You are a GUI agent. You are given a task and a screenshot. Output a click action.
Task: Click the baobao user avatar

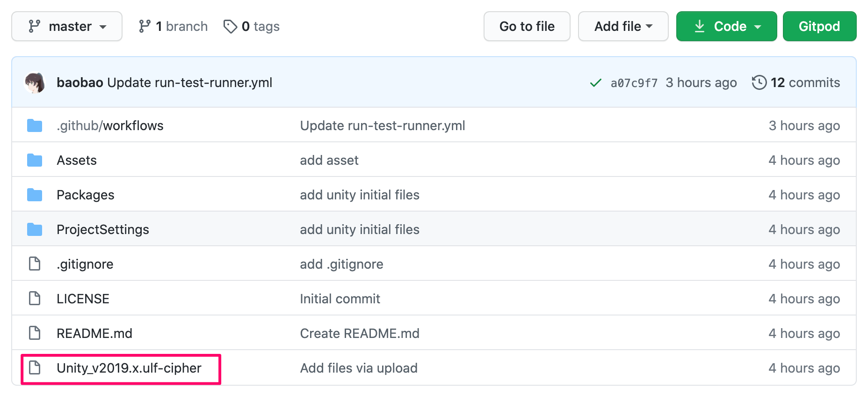tap(35, 83)
